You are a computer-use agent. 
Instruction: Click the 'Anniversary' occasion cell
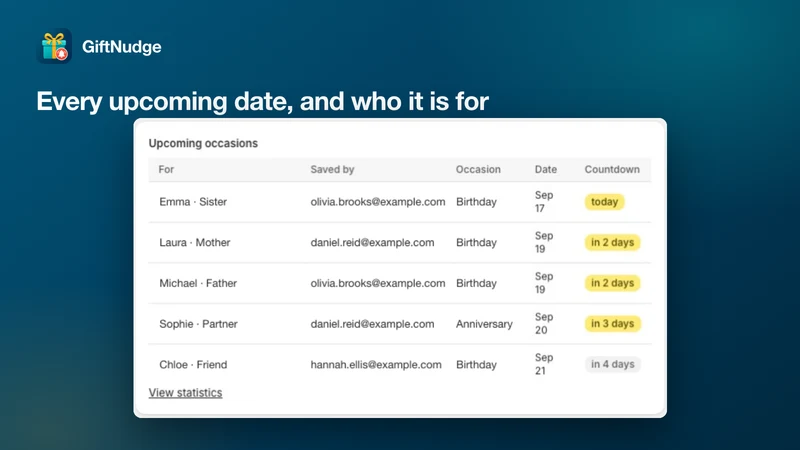click(484, 324)
